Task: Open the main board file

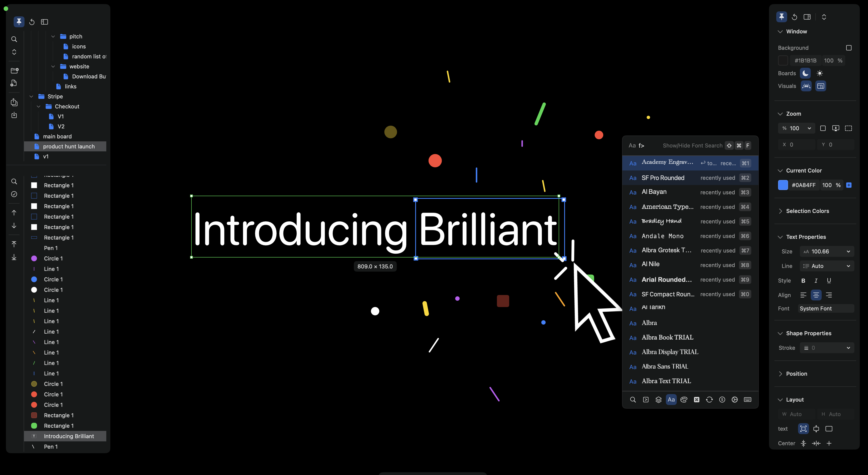Action: coord(65,136)
